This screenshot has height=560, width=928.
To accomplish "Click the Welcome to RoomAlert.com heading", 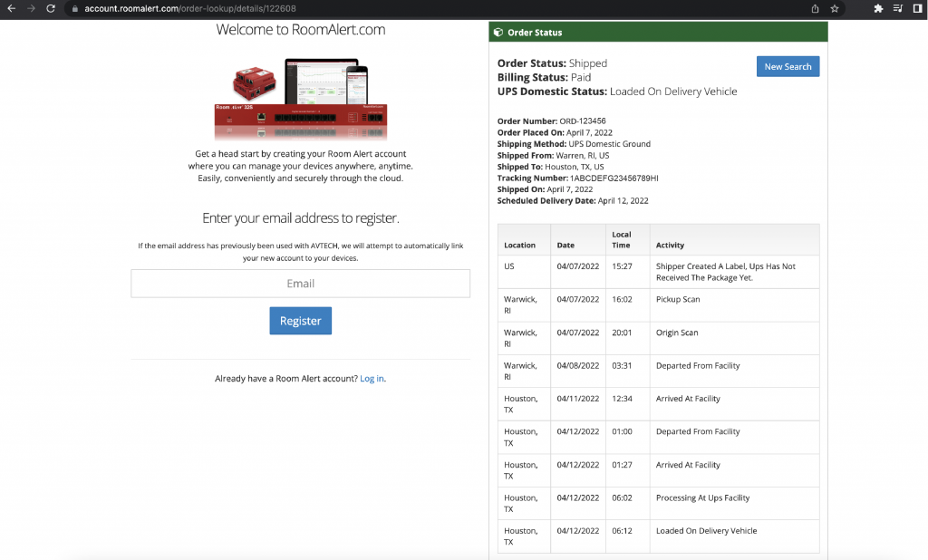I will coord(301,30).
